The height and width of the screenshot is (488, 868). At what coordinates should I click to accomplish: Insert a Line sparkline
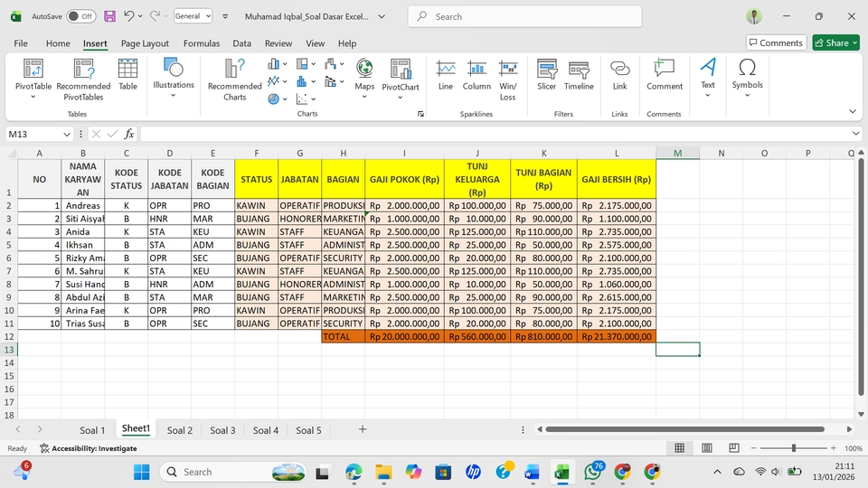pos(445,75)
